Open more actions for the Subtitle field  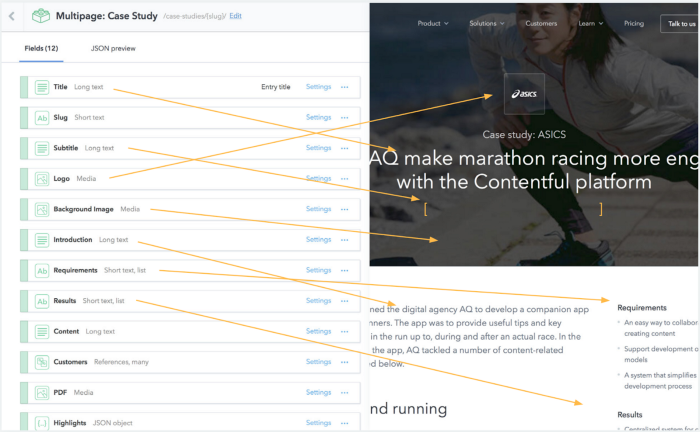pos(345,148)
